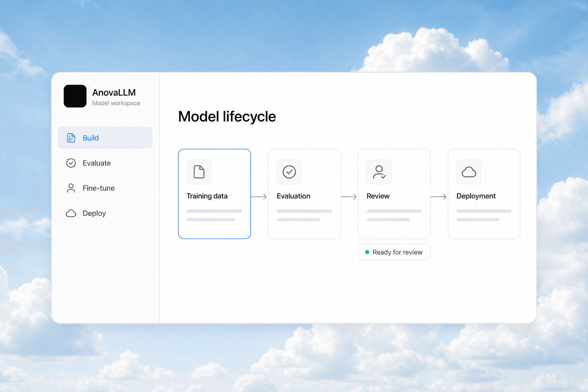Viewport: 588px width, 392px height.
Task: Go to Evaluate in the sidebar
Action: point(105,163)
